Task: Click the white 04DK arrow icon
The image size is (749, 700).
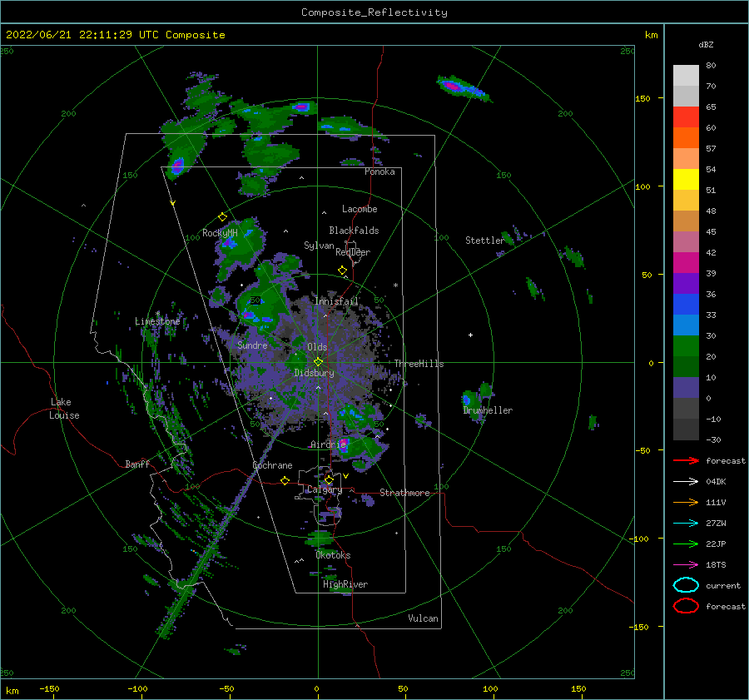Action: 686,481
